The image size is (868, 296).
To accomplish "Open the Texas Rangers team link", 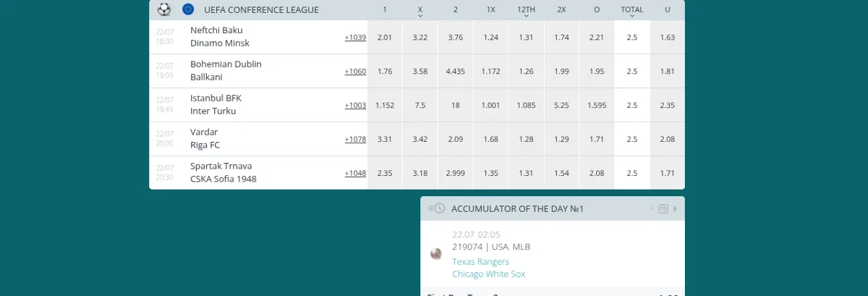I will click(480, 261).
